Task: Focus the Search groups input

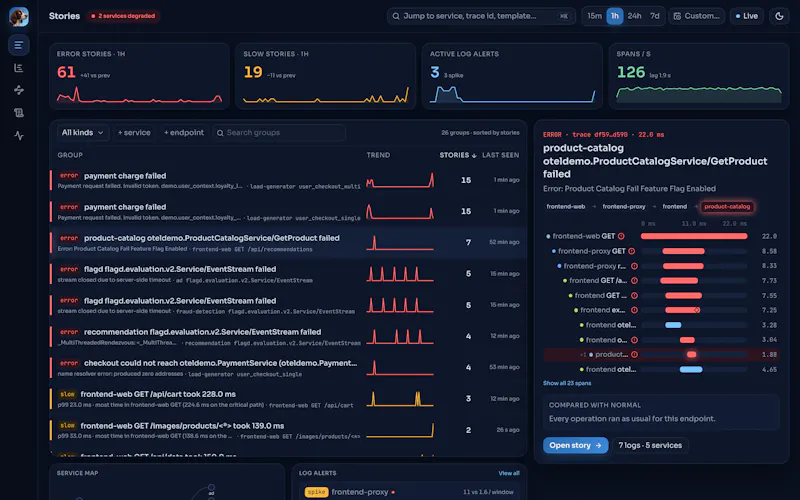Action: point(279,133)
